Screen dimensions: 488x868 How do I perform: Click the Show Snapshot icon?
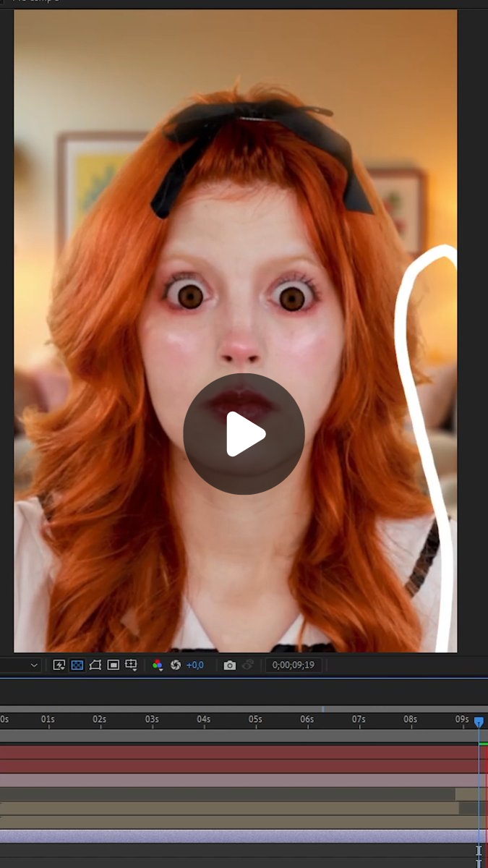[x=248, y=665]
